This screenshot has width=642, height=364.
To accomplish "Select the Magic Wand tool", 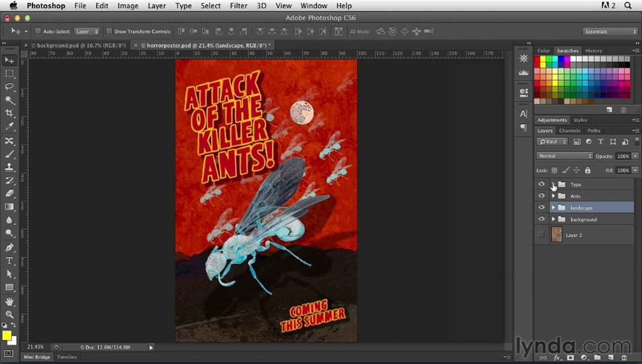I will coord(10,100).
